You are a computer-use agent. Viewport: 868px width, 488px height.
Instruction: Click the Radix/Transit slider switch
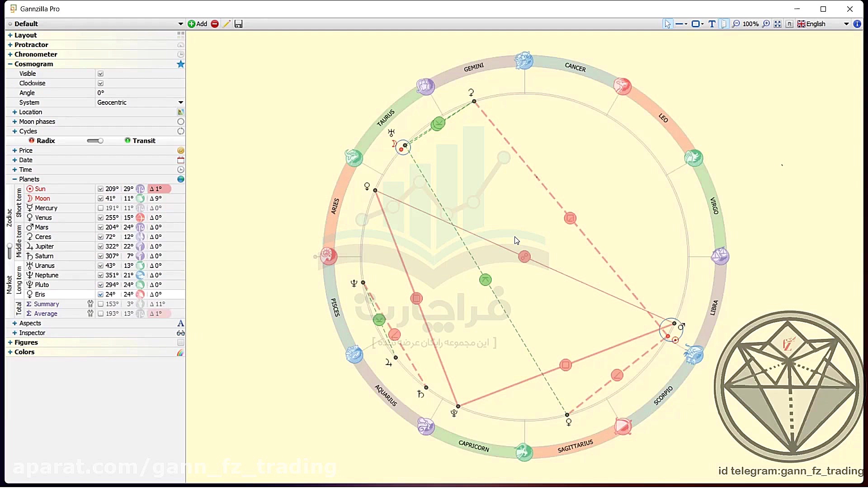[x=95, y=141]
